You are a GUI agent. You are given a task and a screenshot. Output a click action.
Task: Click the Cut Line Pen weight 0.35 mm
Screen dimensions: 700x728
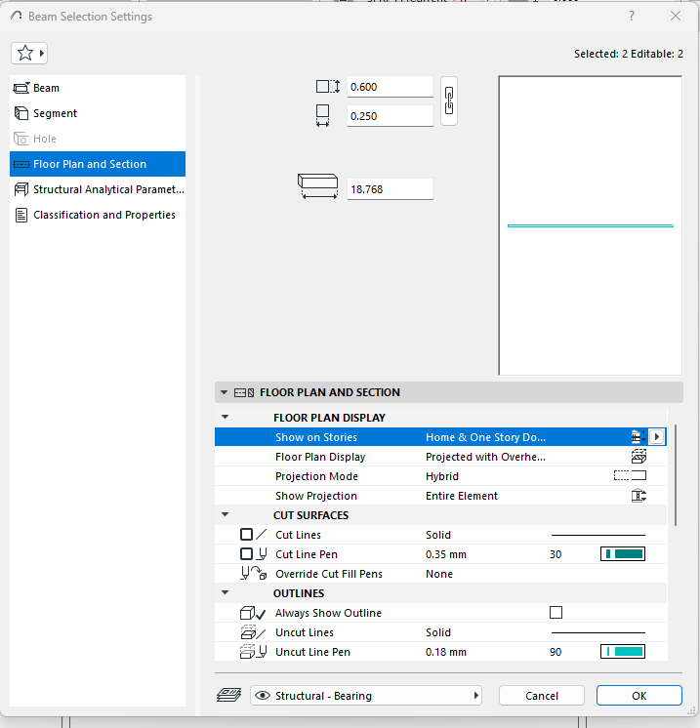point(446,554)
